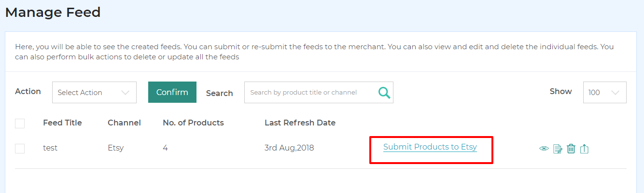644x193 pixels.
Task: Click the Etsy channel cell
Action: pyautogui.click(x=116, y=148)
